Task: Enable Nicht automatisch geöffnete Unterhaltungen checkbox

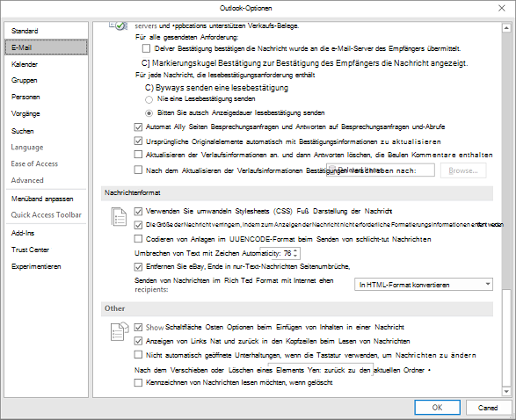Action: pyautogui.click(x=138, y=355)
